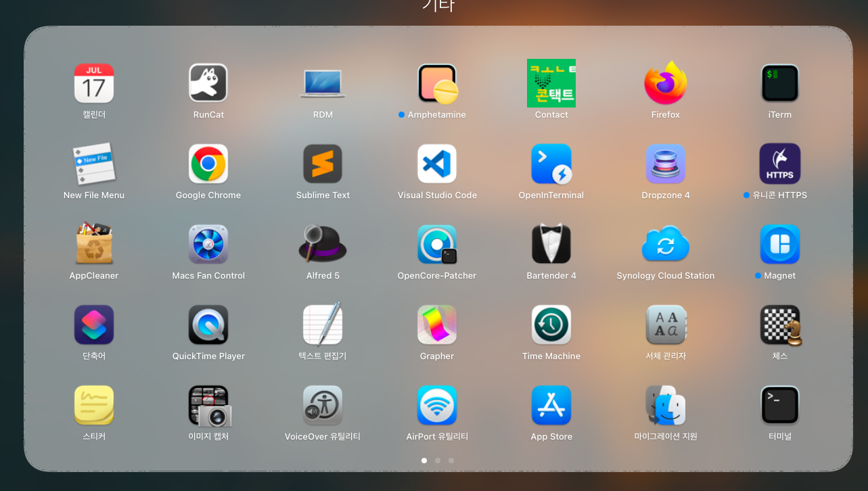Open Synology Cloud Station
Viewport: 868px width, 491px height.
(x=666, y=244)
